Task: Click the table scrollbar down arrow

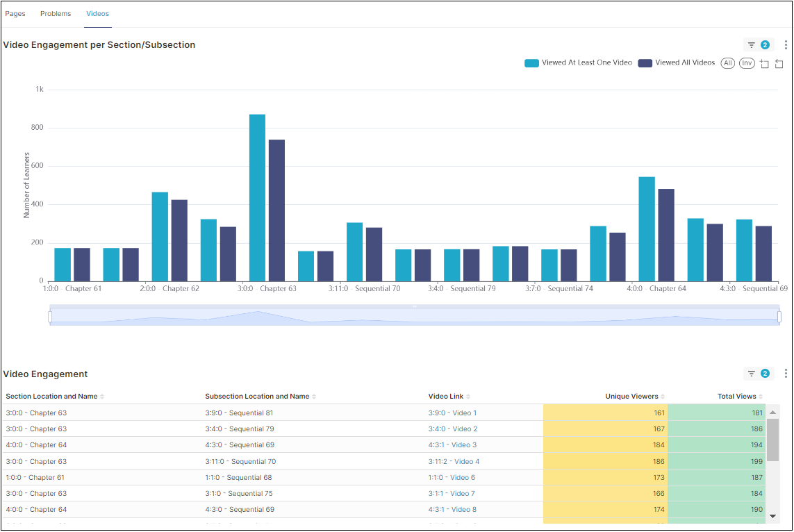Action: coord(772,516)
